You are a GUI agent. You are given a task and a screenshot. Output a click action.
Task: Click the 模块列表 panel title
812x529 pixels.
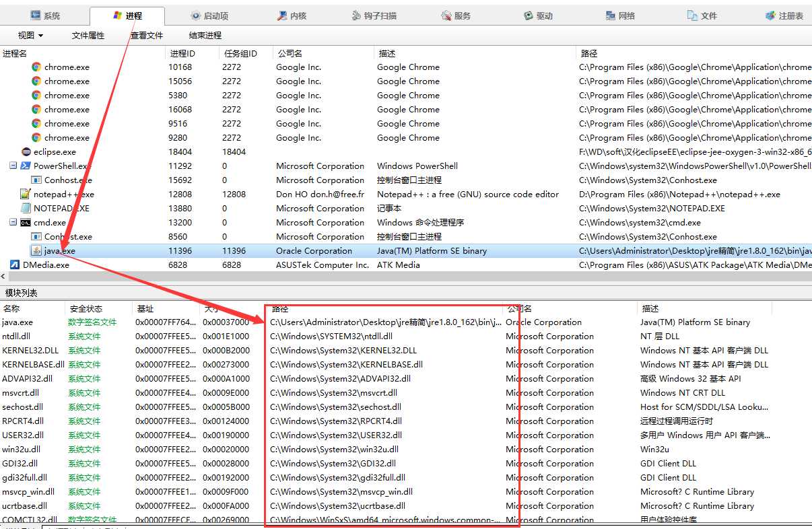(x=21, y=293)
